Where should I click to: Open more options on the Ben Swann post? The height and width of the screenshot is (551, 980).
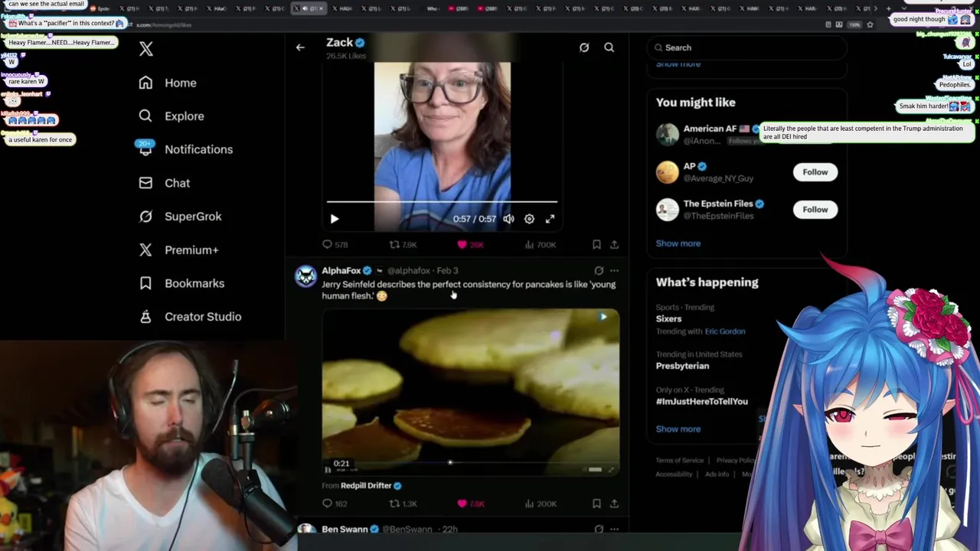click(x=614, y=529)
